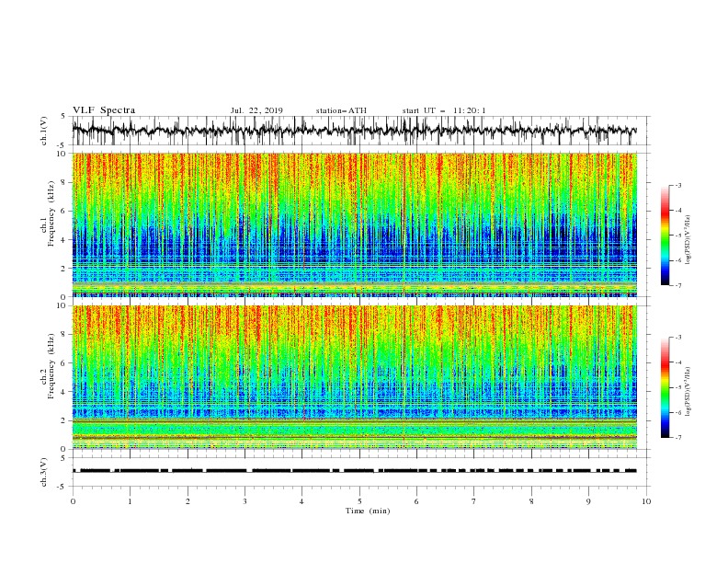This screenshot has height=563, width=728.
Task: Click the "1" time axis tick label
Action: click(x=130, y=501)
